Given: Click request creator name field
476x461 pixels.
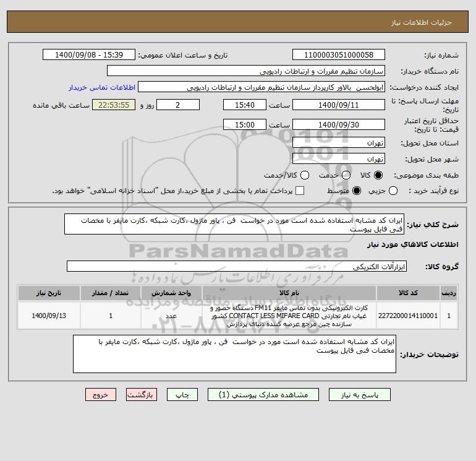Looking at the screenshot, I should click(261, 87).
